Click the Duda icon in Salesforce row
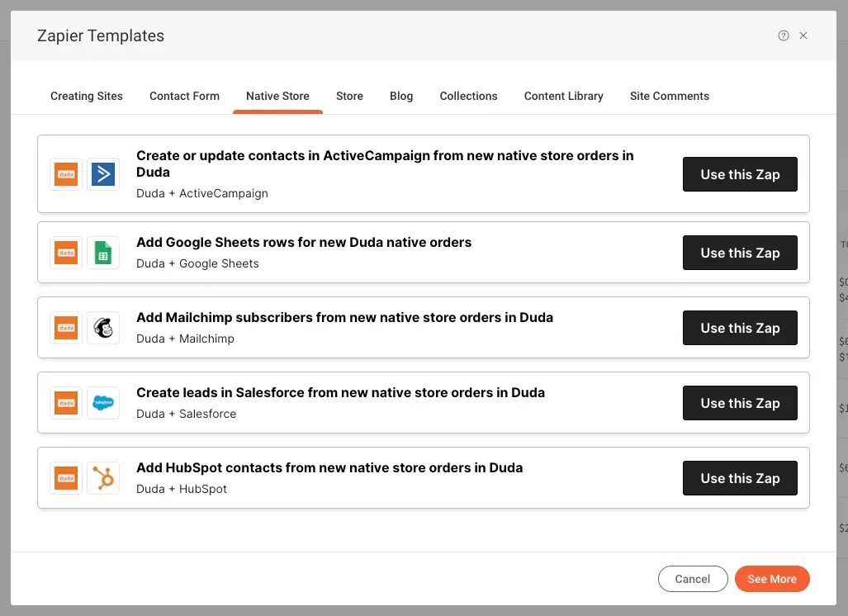 pyautogui.click(x=66, y=403)
